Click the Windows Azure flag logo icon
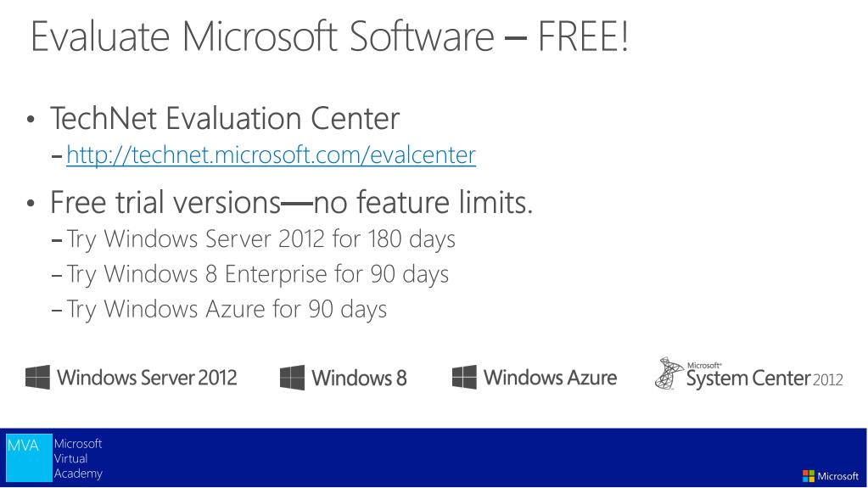 464,377
